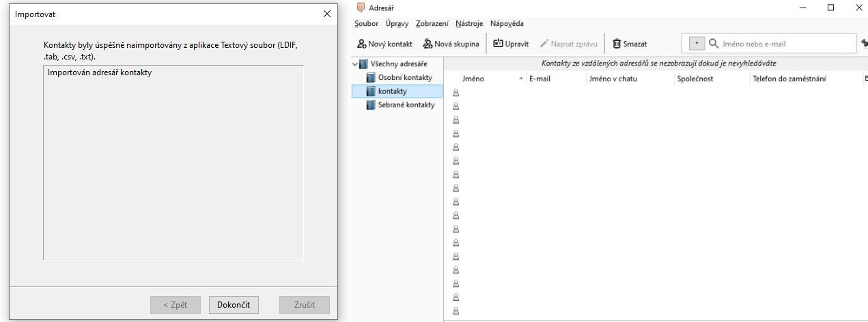Click the first contact card icon in list

click(456, 92)
